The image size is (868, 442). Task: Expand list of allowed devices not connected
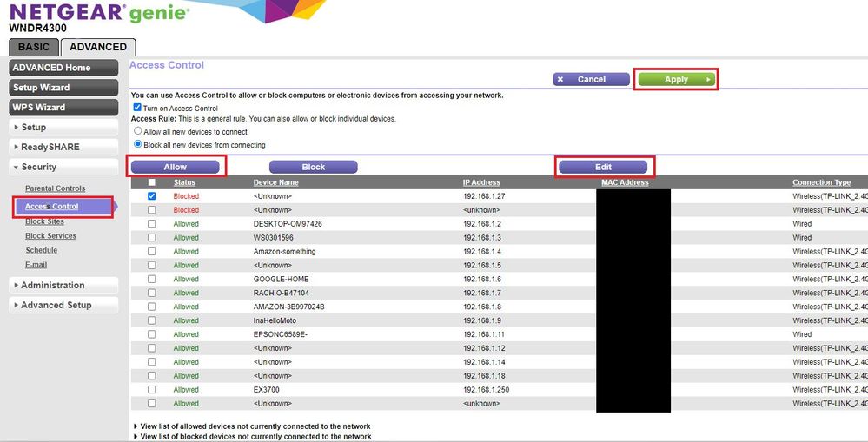[x=253, y=426]
